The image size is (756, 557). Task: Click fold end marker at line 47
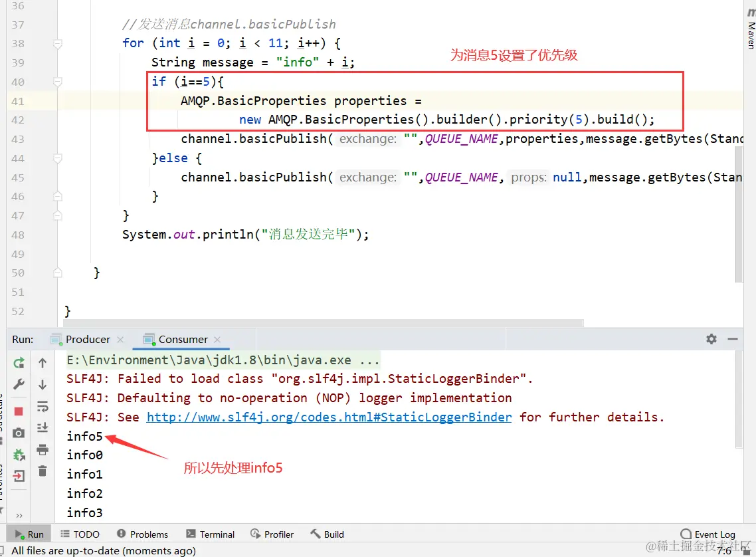[x=57, y=215]
